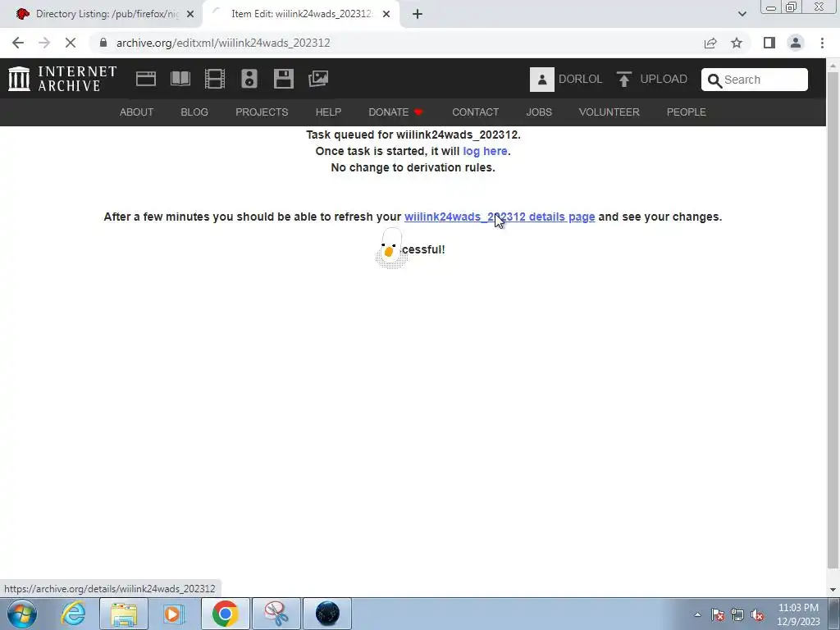Open the JOBS menu item
Image resolution: width=840 pixels, height=630 pixels.
539,112
